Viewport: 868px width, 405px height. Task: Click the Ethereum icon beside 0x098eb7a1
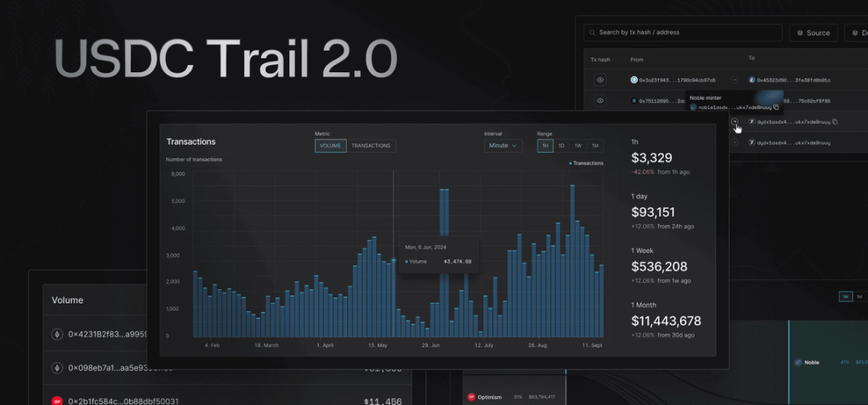click(x=56, y=367)
